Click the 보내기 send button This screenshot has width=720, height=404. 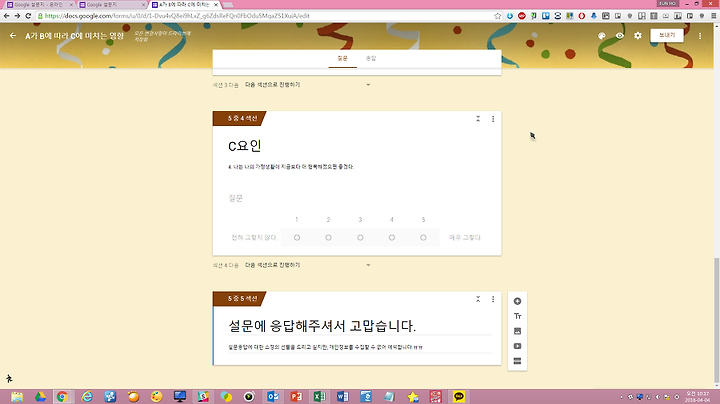[x=667, y=35]
